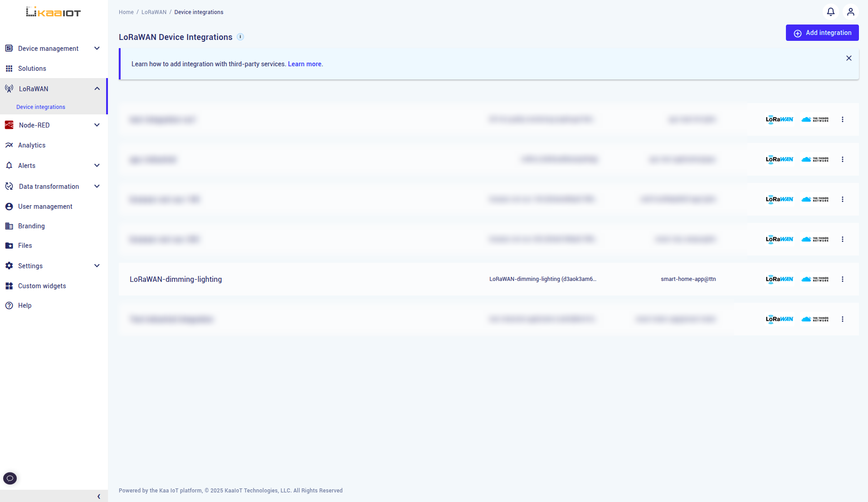Open the Files sidebar icon
868x502 pixels.
click(x=9, y=245)
